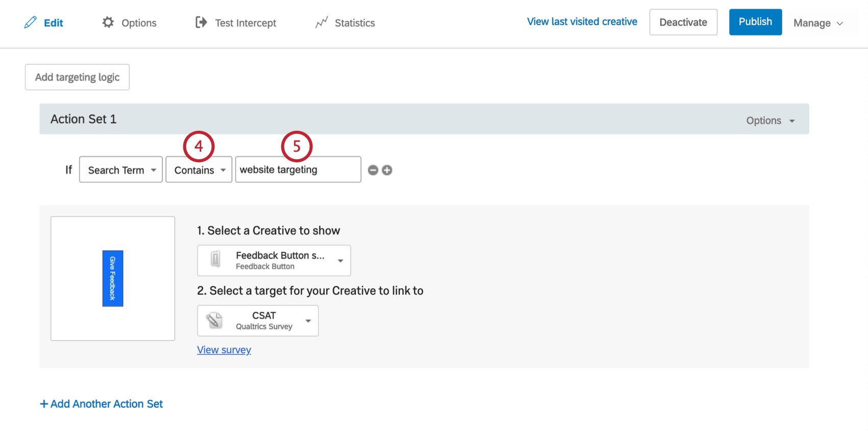
Task: Click the CSAT survey target icon
Action: coord(214,320)
